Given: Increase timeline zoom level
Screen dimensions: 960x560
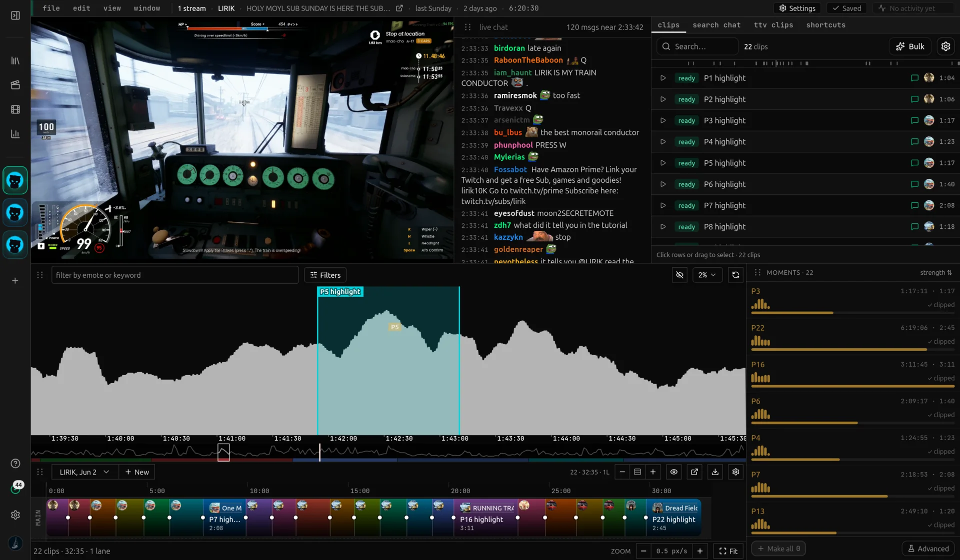Looking at the screenshot, I should pyautogui.click(x=700, y=552).
